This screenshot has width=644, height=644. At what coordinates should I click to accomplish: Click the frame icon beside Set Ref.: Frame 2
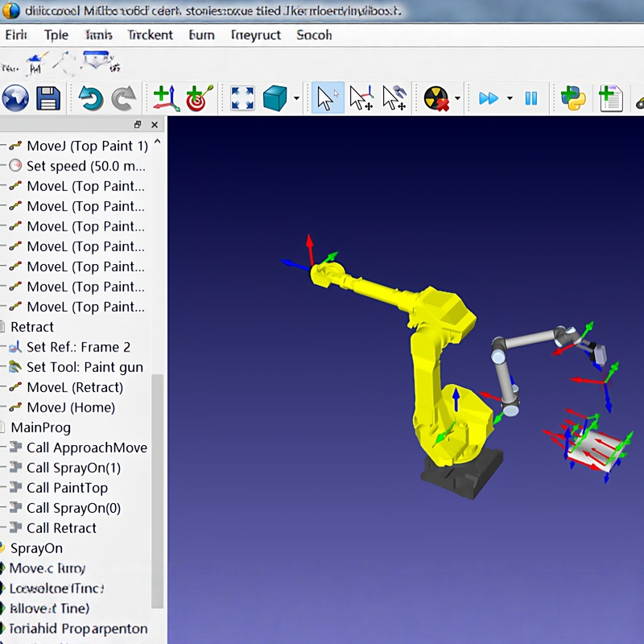point(15,347)
